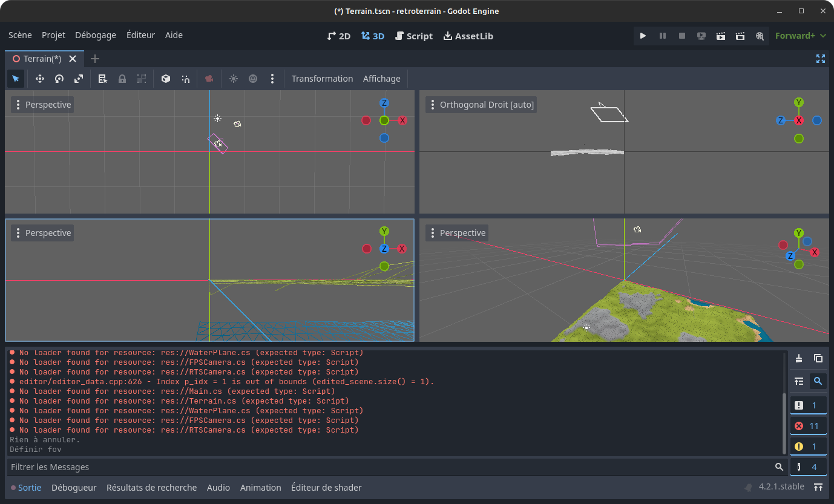Toggle sun preview in 3D toolbar
Screen dimensions: 834x504
click(x=234, y=79)
